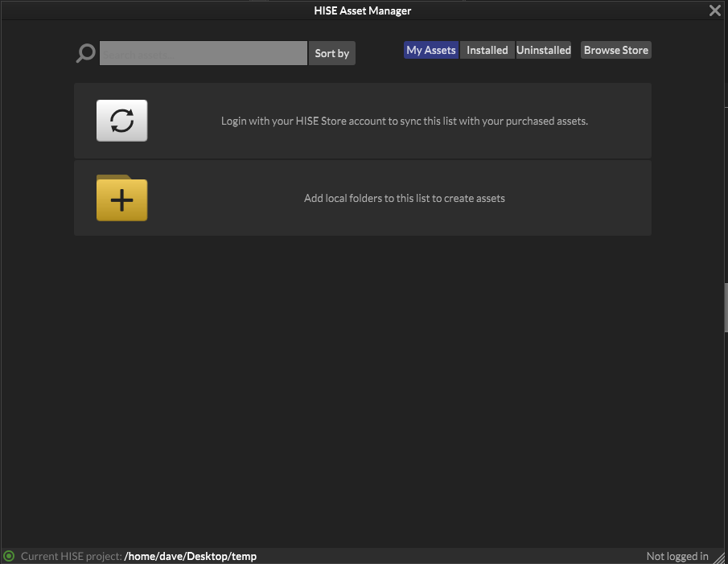Click the window resize grip in corner
The width and height of the screenshot is (728, 564).
tap(720, 556)
